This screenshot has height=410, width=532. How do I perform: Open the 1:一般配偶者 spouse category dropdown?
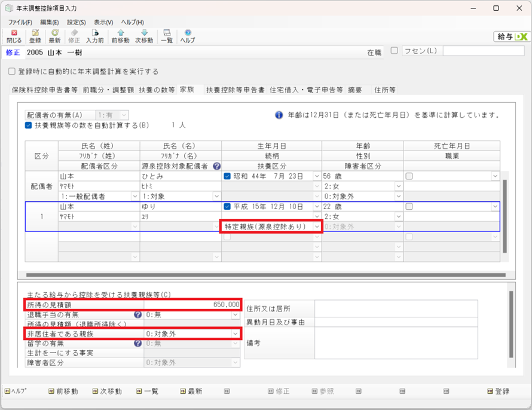click(134, 196)
